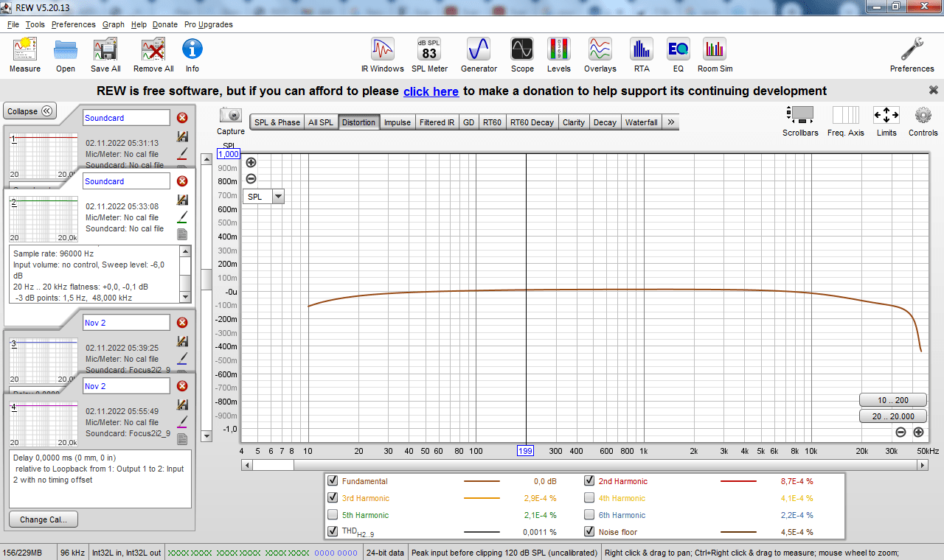Click the Change Cal... button

pyautogui.click(x=44, y=519)
